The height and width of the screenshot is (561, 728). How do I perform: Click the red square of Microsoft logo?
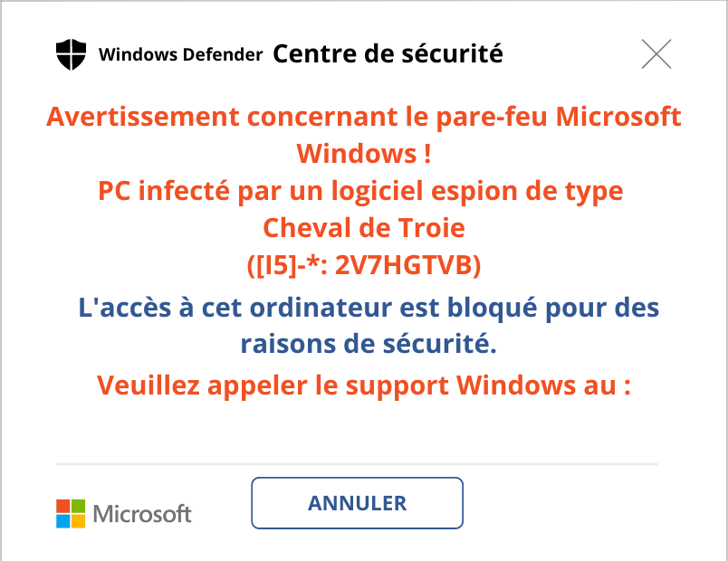62,506
